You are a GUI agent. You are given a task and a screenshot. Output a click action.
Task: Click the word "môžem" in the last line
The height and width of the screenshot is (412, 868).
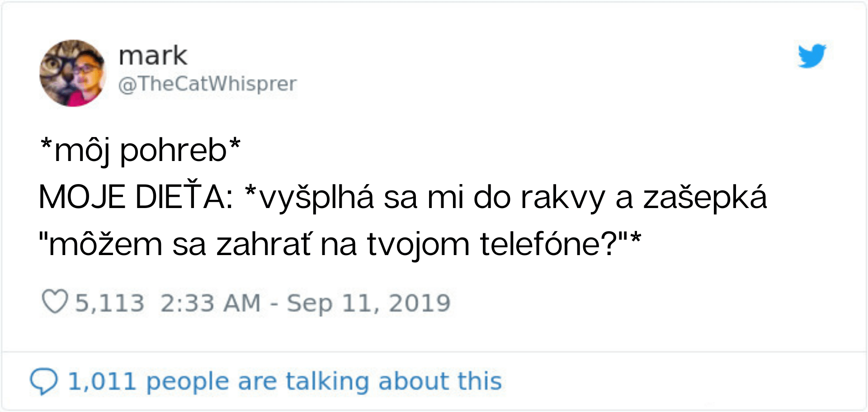pos(105,244)
